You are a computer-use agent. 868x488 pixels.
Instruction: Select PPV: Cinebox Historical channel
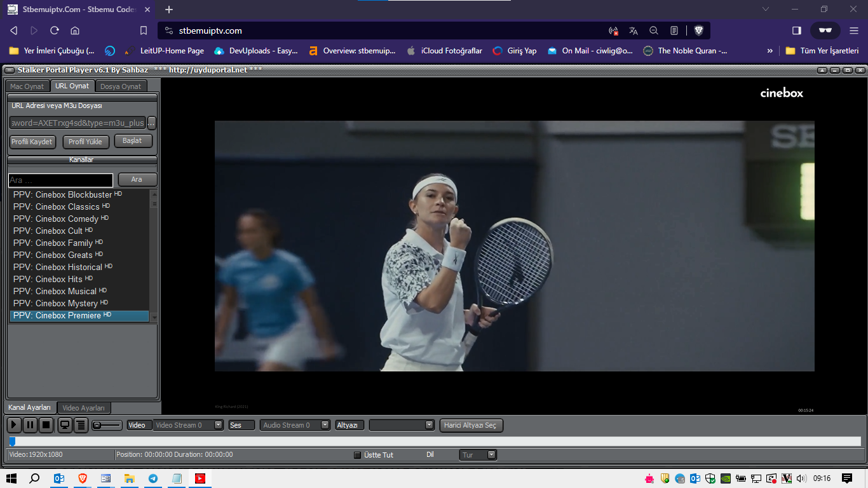[x=79, y=267]
